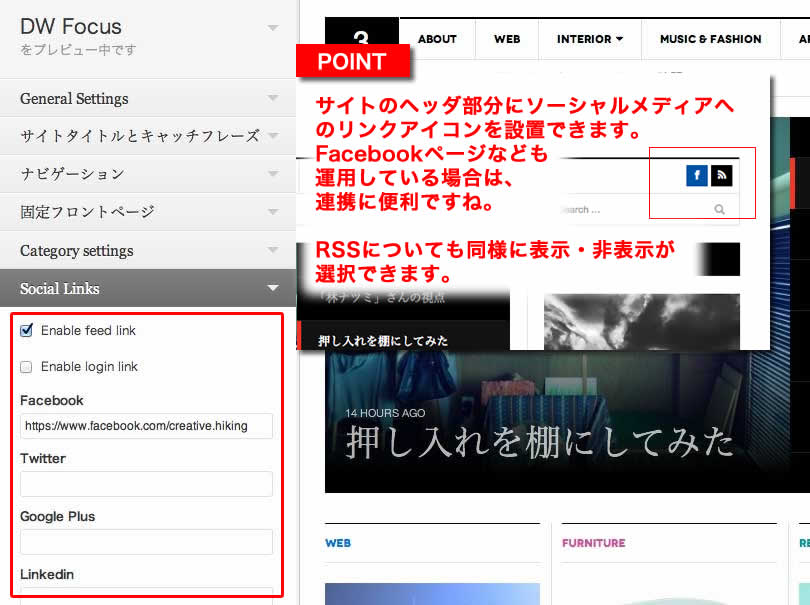Open the RSS feed icon in header
810x605 pixels.
tap(722, 176)
